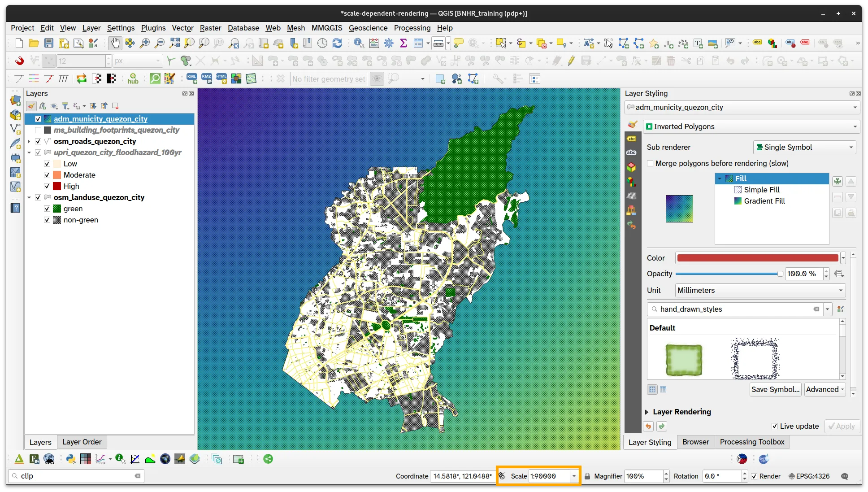
Task: Toggle the Live update checkbox
Action: 775,426
